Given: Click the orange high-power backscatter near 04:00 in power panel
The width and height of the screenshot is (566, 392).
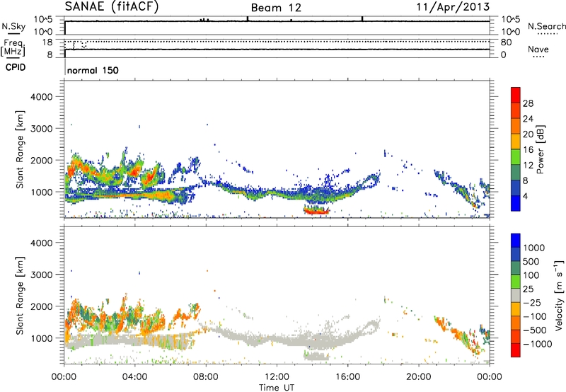Looking at the screenshot, I should pos(135,171).
